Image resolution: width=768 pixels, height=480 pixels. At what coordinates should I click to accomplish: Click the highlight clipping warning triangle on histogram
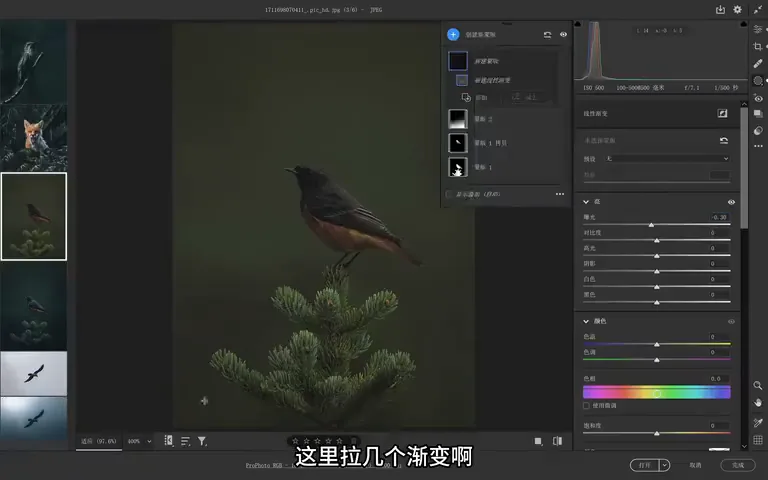pos(744,24)
